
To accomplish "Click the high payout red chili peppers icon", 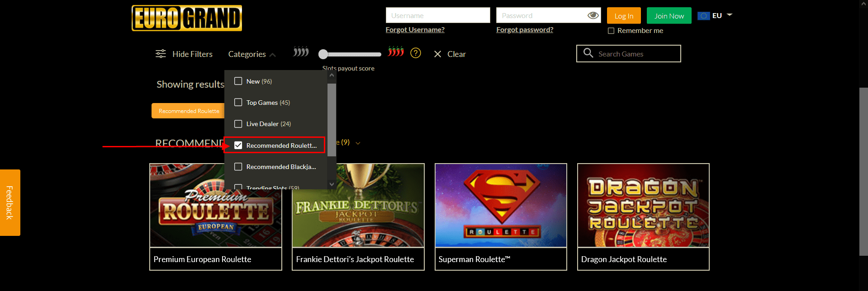I will click(x=396, y=52).
